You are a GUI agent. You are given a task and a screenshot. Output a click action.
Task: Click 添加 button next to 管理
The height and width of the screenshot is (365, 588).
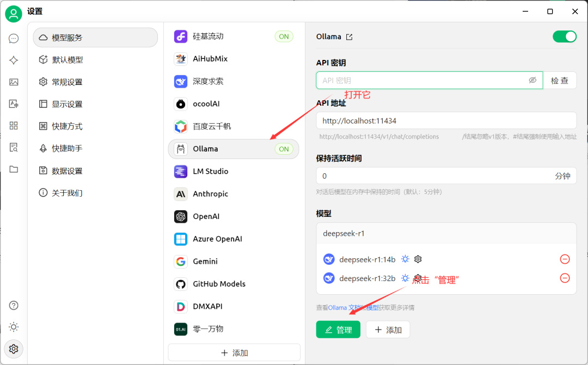click(x=388, y=330)
